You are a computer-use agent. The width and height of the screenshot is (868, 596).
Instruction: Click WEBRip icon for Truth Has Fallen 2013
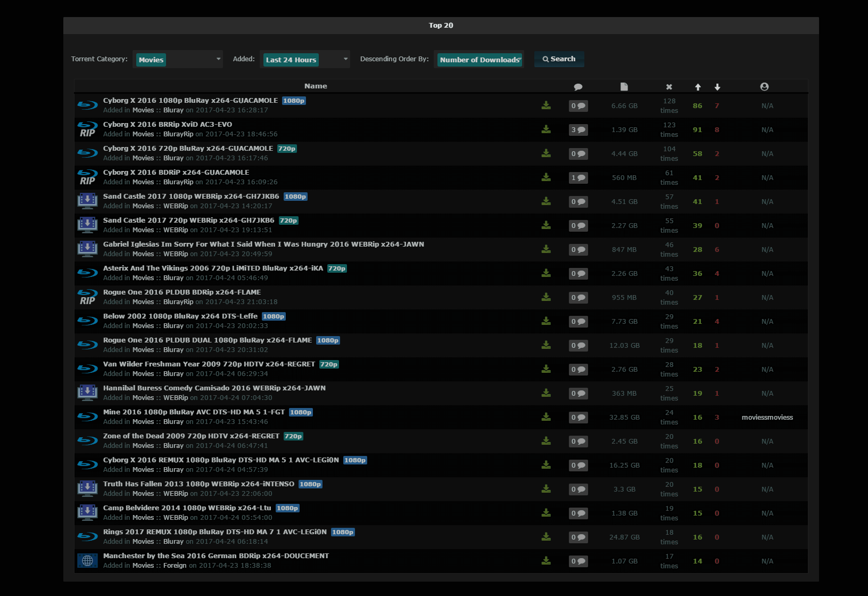click(x=87, y=489)
